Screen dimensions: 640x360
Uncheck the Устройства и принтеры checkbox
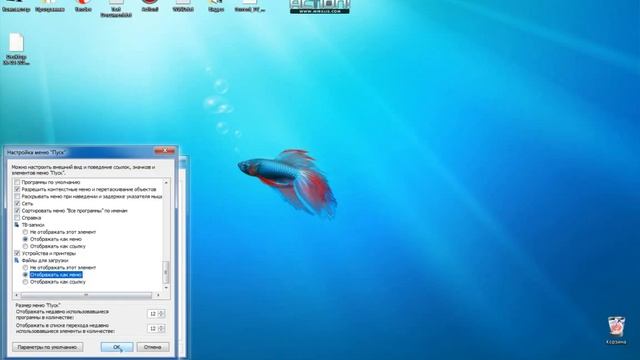point(17,253)
